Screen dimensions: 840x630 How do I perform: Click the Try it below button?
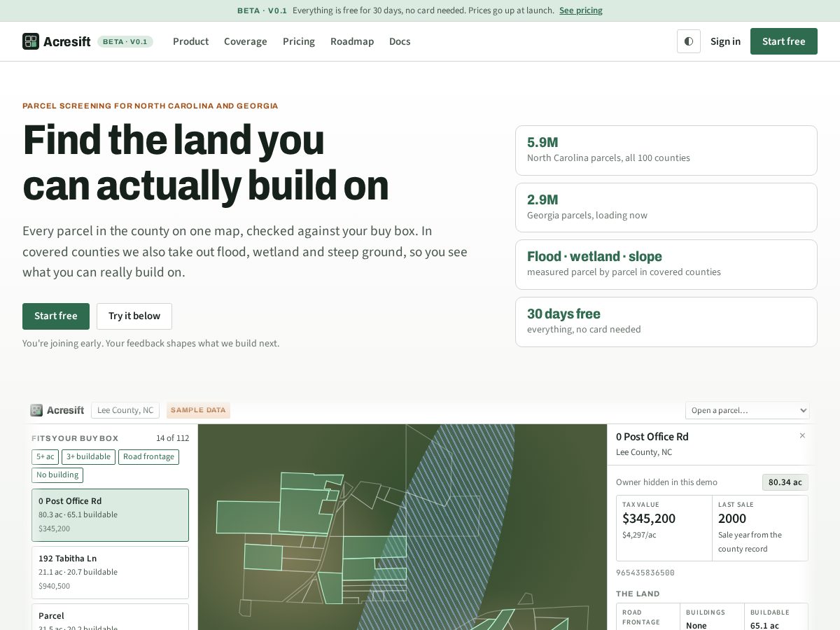pyautogui.click(x=134, y=316)
